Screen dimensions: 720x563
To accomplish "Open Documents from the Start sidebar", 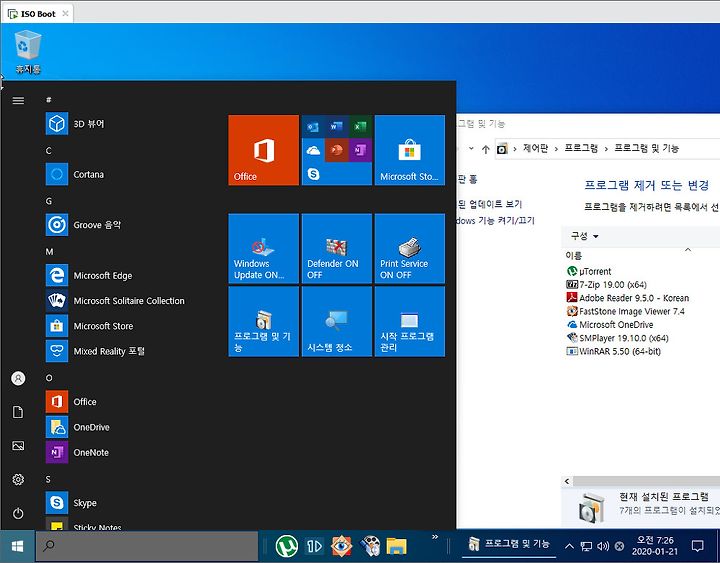I will pyautogui.click(x=18, y=412).
